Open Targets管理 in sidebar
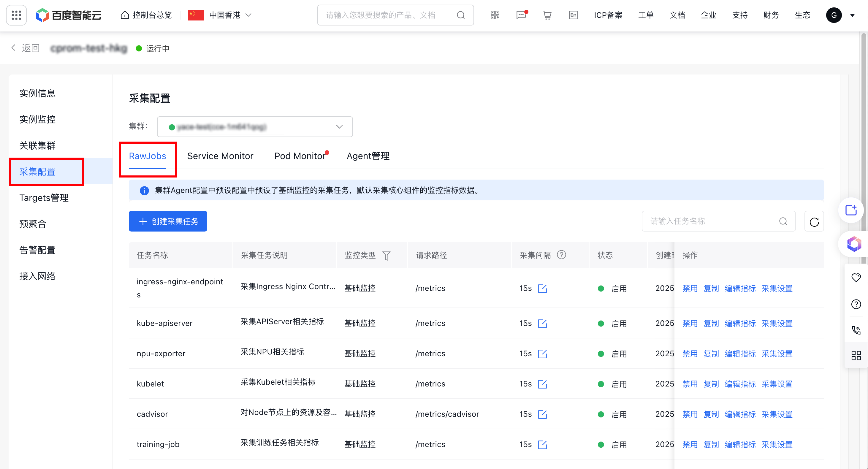 (x=44, y=198)
